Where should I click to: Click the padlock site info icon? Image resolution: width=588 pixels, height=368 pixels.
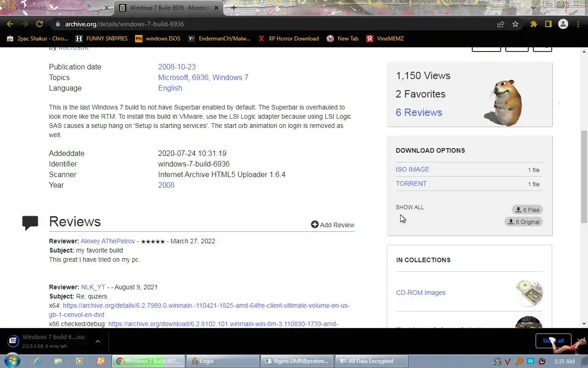57,24
